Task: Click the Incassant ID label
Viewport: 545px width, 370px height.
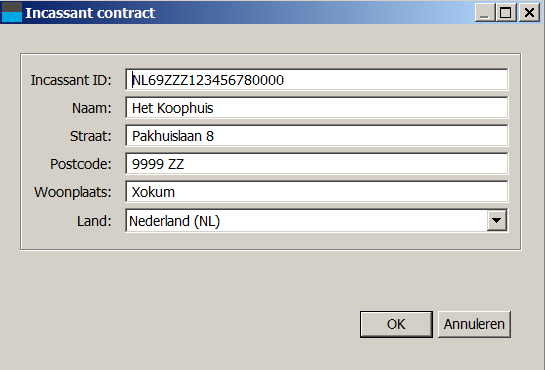Action: click(71, 80)
